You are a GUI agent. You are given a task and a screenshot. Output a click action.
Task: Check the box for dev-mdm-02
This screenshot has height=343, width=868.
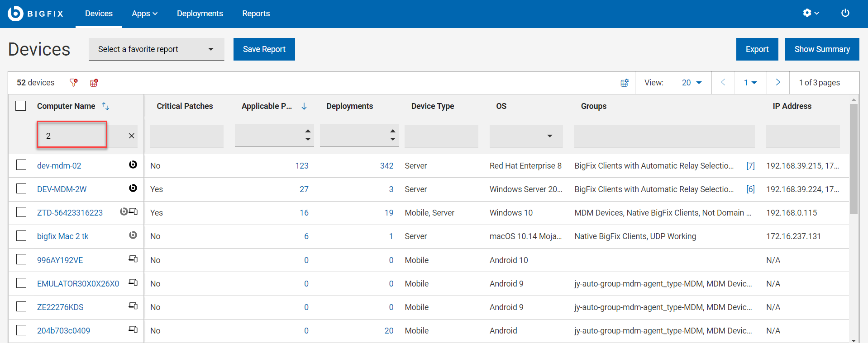(21, 165)
